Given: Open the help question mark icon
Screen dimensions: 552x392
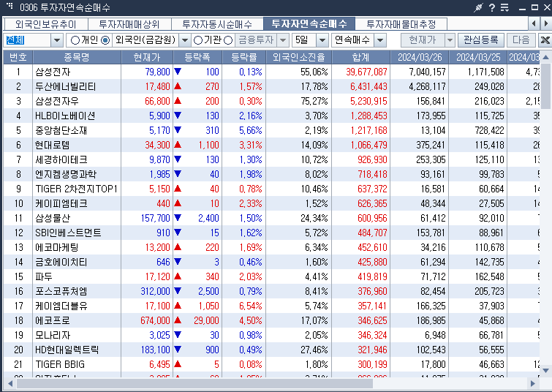Looking at the screenshot, I should point(492,7).
